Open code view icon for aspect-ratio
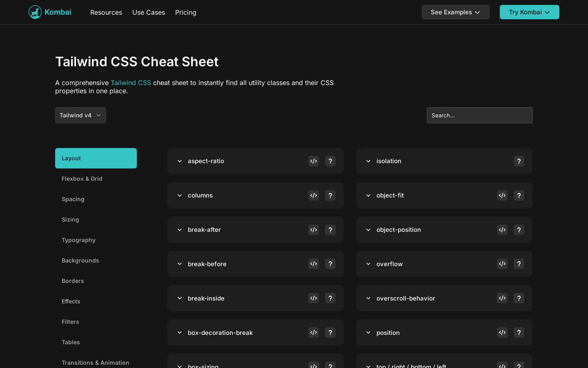This screenshot has width=588, height=368. click(314, 161)
